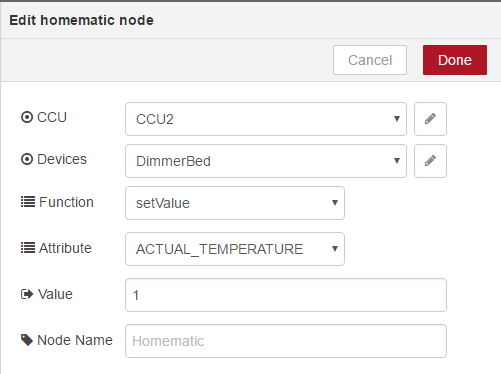
Task: Click the Attribute label text
Action: [x=65, y=248]
